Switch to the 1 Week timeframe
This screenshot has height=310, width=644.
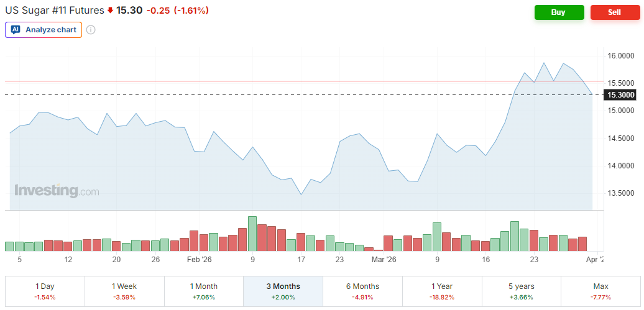tap(124, 291)
